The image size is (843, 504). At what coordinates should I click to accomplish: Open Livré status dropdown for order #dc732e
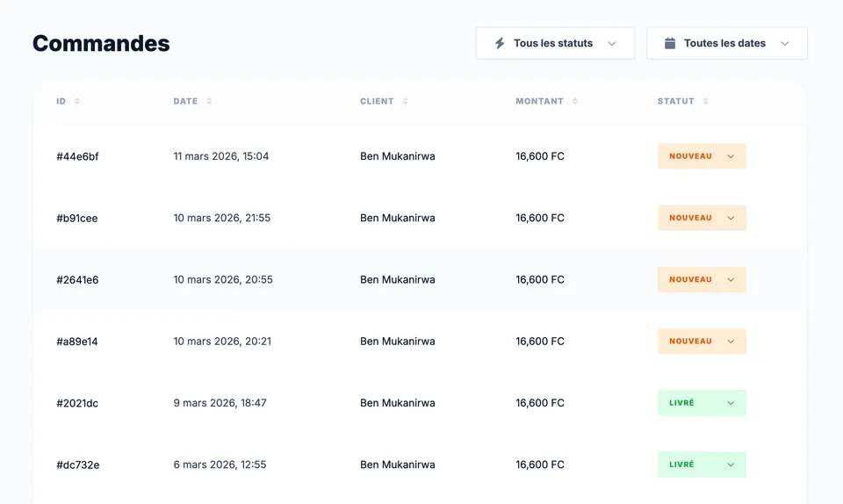click(x=702, y=464)
